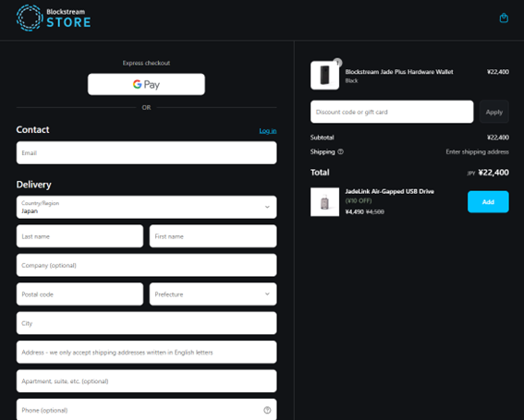Open JadeLink USB Drive thumbnail
Viewport: 524px width, 420px height.
click(324, 201)
